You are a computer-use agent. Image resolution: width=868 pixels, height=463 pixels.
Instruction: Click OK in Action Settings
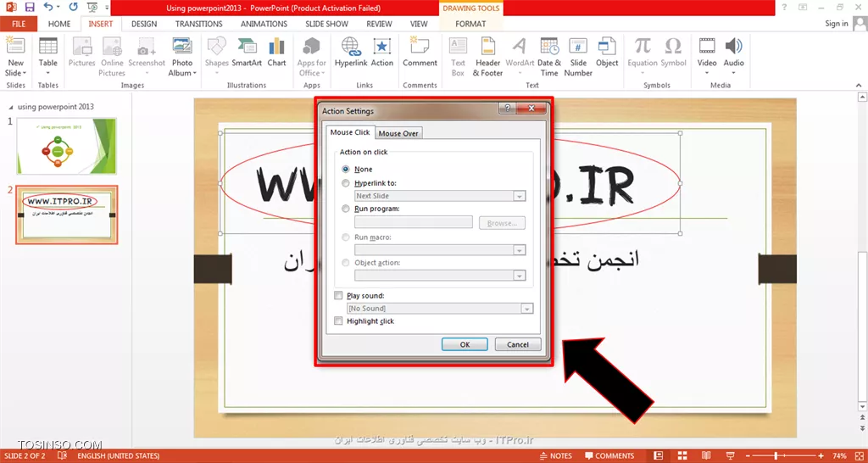coord(465,344)
